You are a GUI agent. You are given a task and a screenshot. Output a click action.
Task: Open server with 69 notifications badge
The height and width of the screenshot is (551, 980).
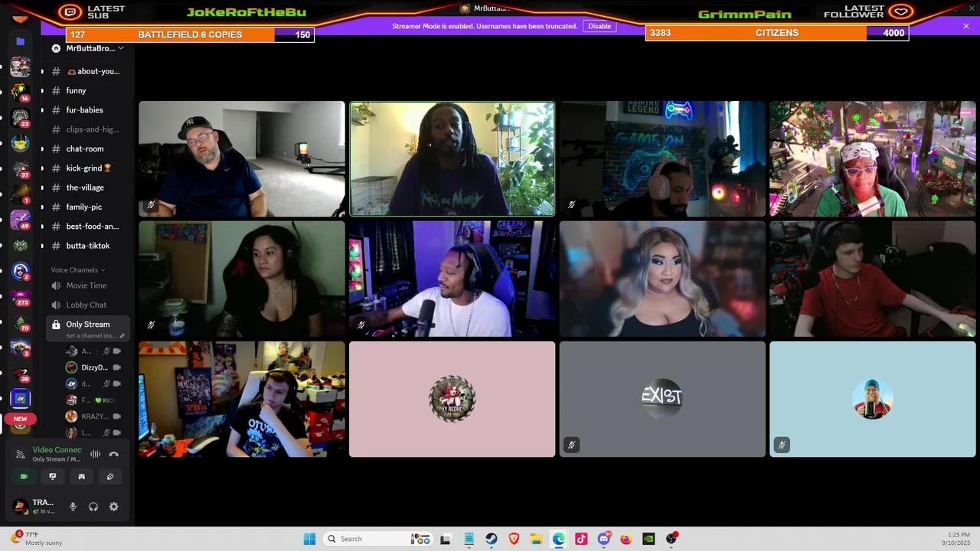point(21,220)
